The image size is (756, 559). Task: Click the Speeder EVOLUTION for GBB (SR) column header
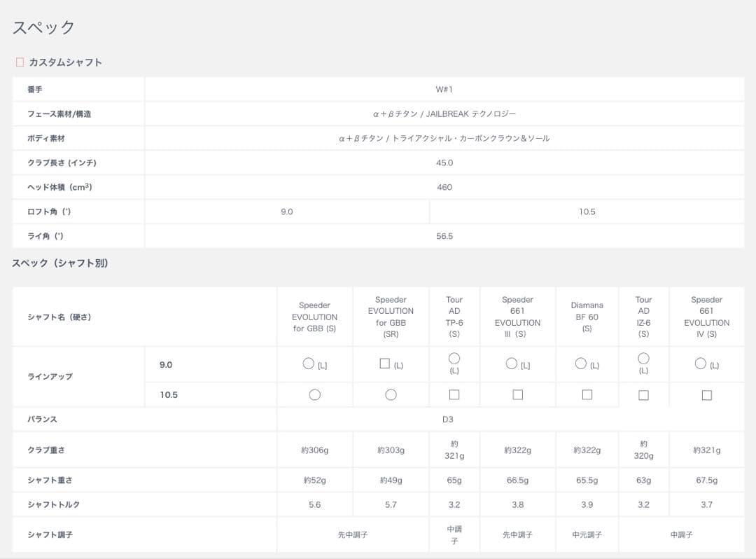coord(391,317)
